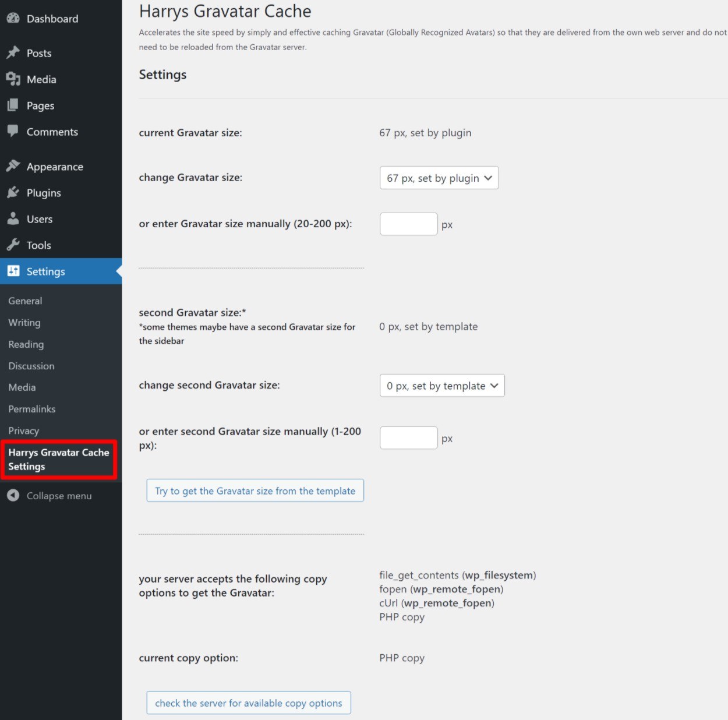This screenshot has height=720, width=728.
Task: Click the Collapse menu arrow icon
Action: point(13,495)
